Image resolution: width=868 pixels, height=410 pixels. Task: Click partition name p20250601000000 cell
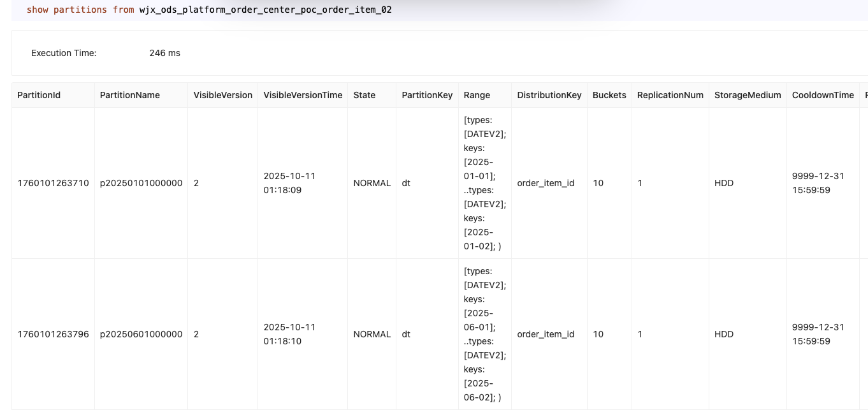[x=141, y=334]
